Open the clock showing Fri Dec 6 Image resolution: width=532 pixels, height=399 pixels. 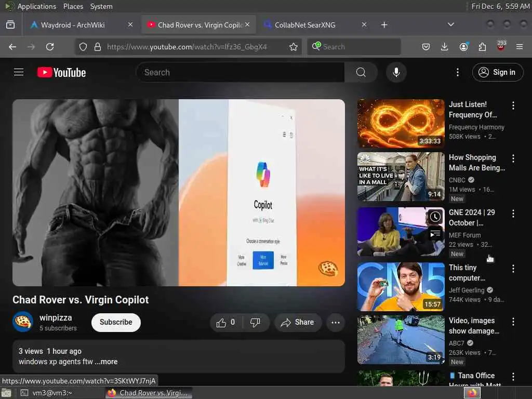500,6
